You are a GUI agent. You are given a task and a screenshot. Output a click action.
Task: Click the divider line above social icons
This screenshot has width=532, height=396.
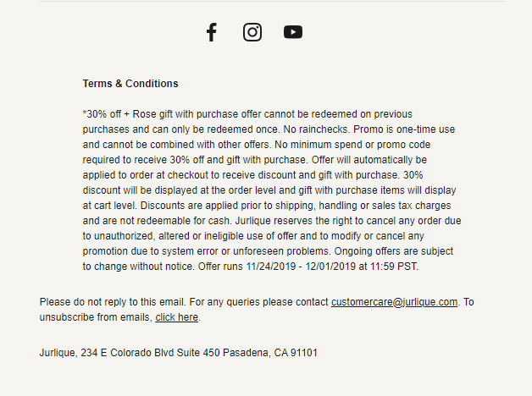(273, 1)
